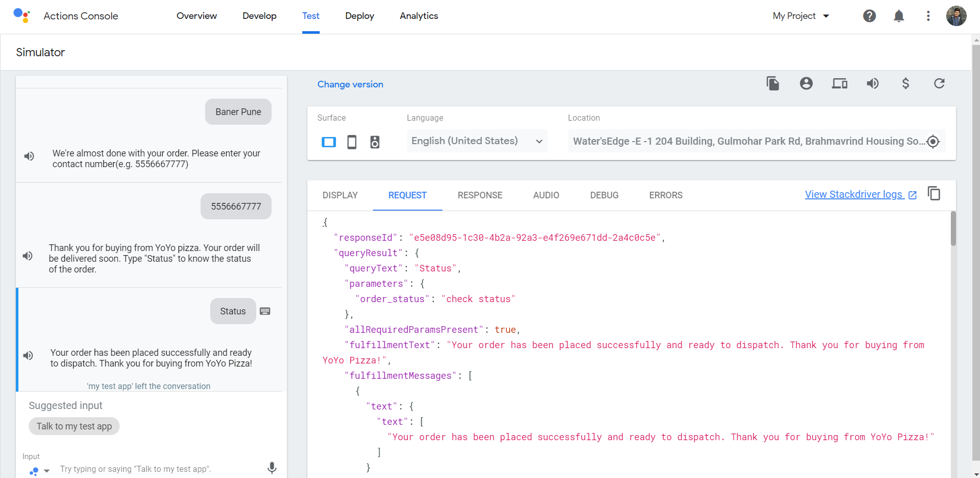Use current location via the crosshair control
This screenshot has height=478, width=980.
pyautogui.click(x=933, y=142)
